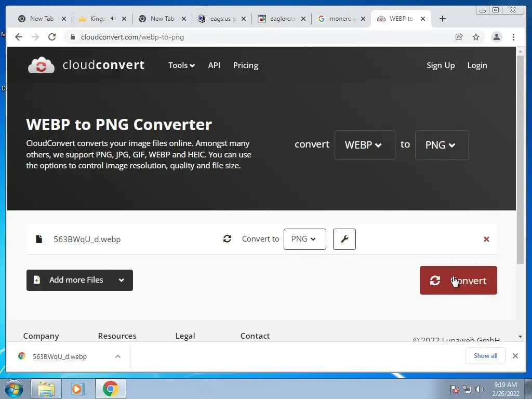Click the red Convert button
Viewport: 532px width, 399px height.
pos(458,280)
